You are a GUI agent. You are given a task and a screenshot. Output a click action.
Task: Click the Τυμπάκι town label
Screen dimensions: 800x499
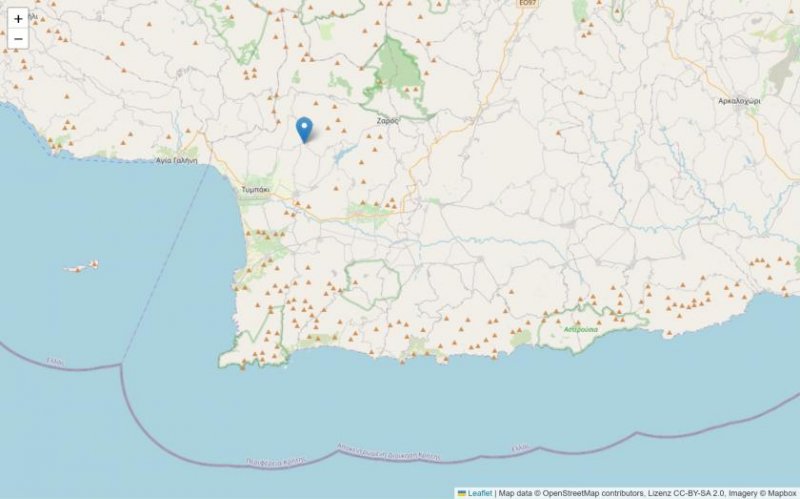tap(255, 189)
